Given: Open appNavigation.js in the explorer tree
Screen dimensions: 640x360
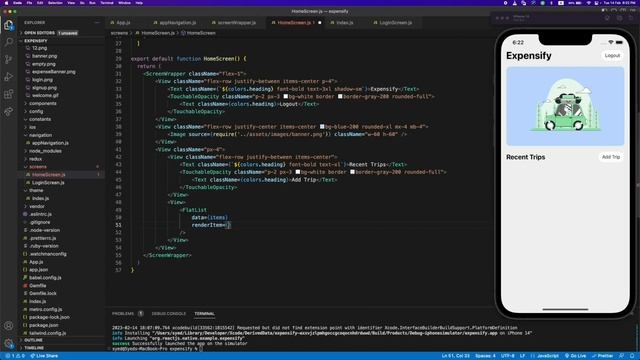Looking at the screenshot, I should 50,143.
